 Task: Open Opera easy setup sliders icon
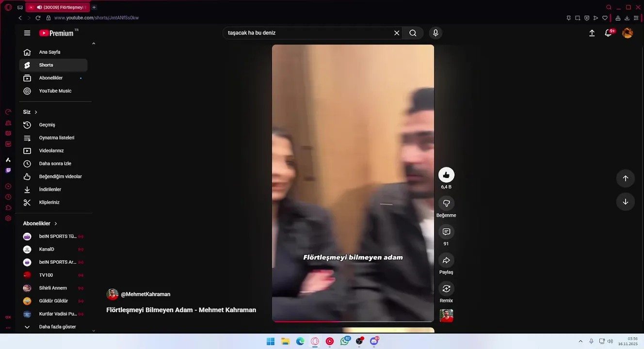click(636, 18)
